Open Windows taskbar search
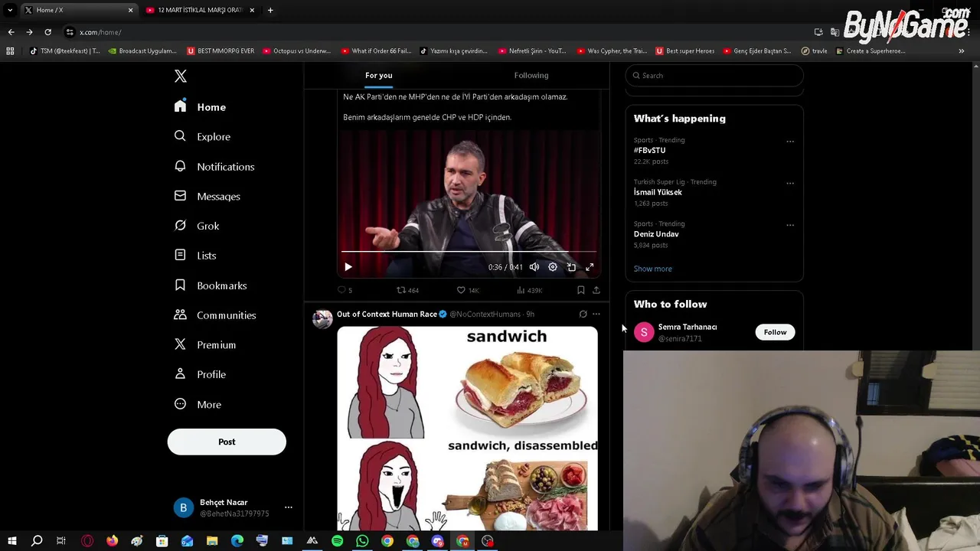This screenshot has width=980, height=551. [36, 541]
